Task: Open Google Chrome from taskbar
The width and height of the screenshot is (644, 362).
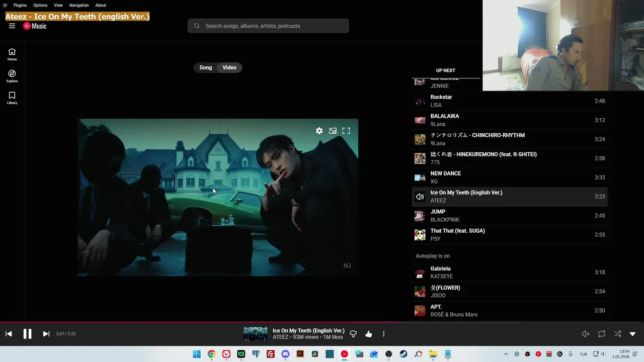Action: 211,354
